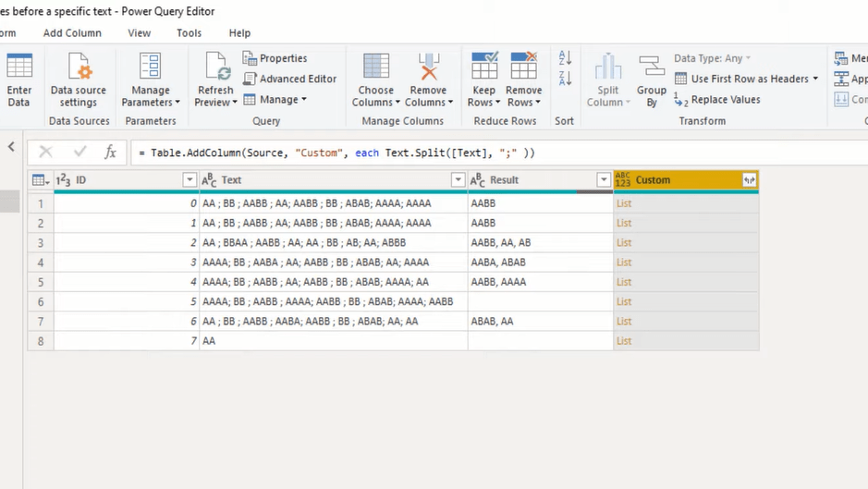Click the table menu icon in the grid corner

click(x=41, y=180)
